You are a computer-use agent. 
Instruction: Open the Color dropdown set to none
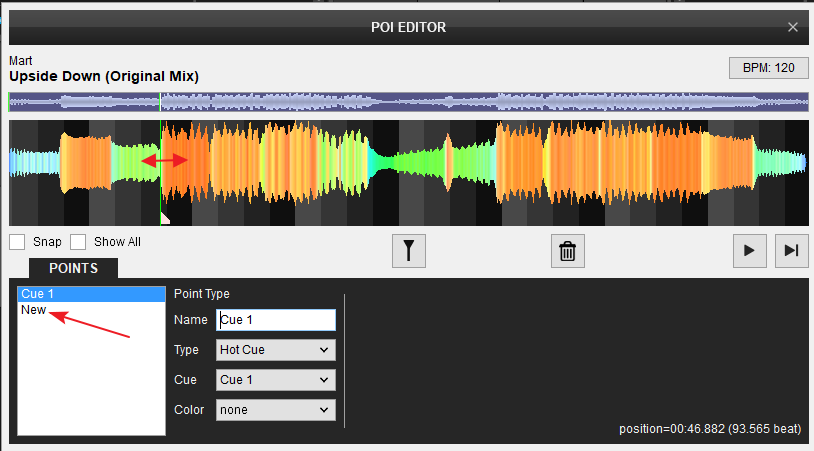[275, 410]
